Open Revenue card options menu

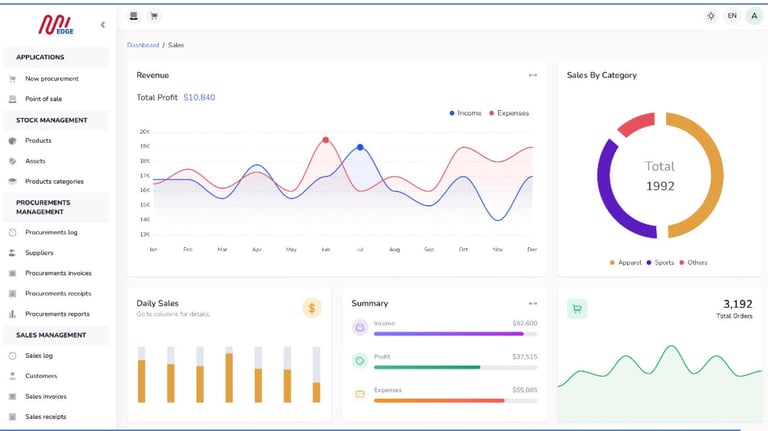pyautogui.click(x=533, y=75)
